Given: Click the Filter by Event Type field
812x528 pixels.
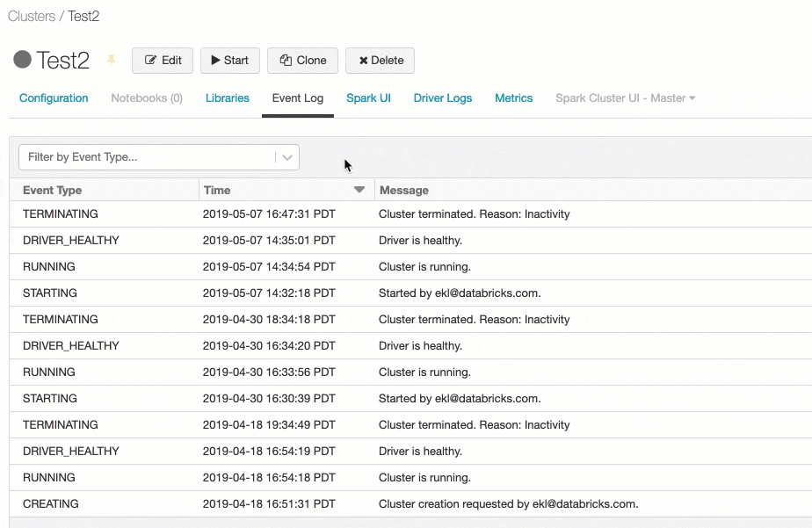Looking at the screenshot, I should coord(159,157).
